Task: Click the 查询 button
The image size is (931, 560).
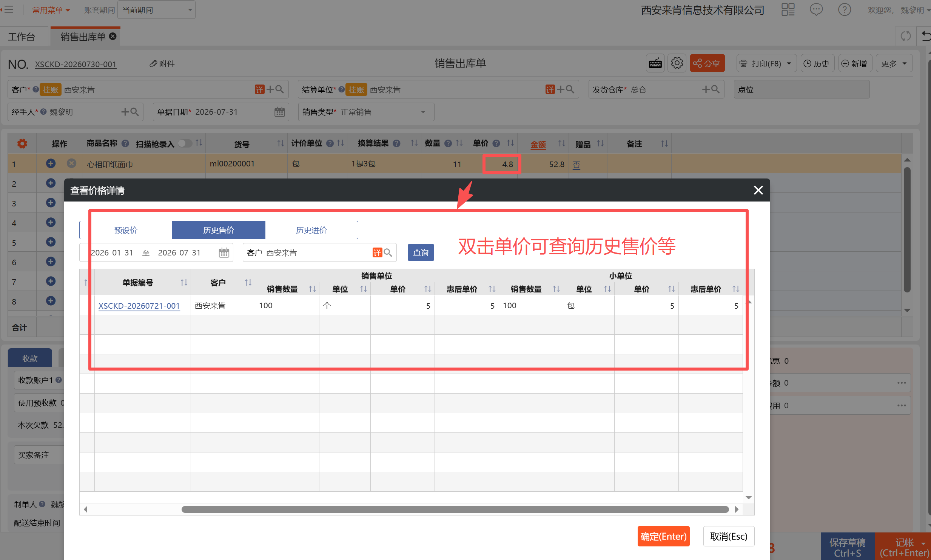Action: tap(421, 252)
